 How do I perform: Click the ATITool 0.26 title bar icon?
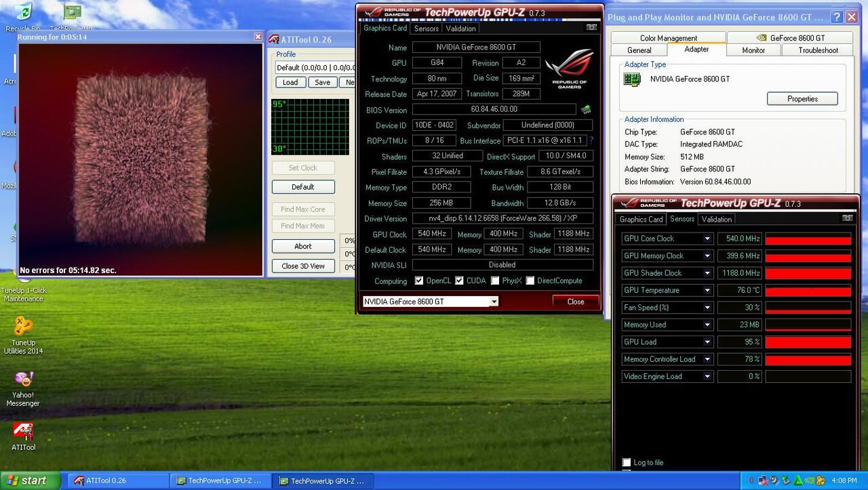click(274, 39)
